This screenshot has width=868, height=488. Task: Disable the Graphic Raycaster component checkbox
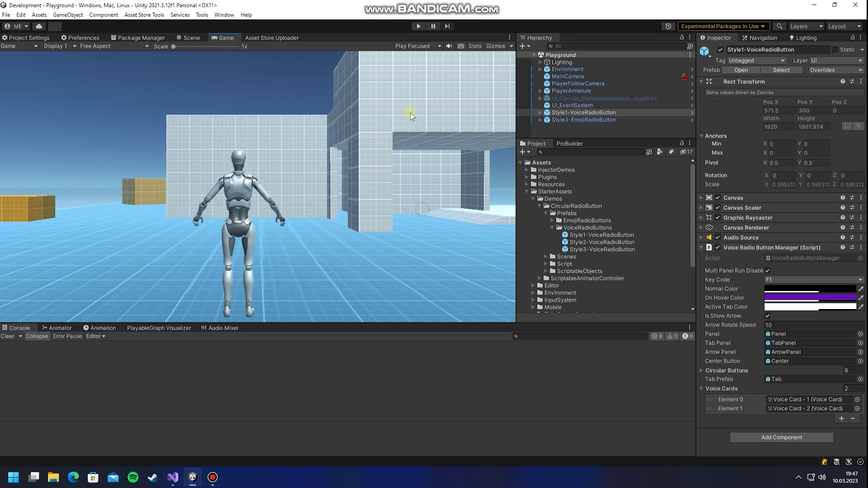pos(717,218)
